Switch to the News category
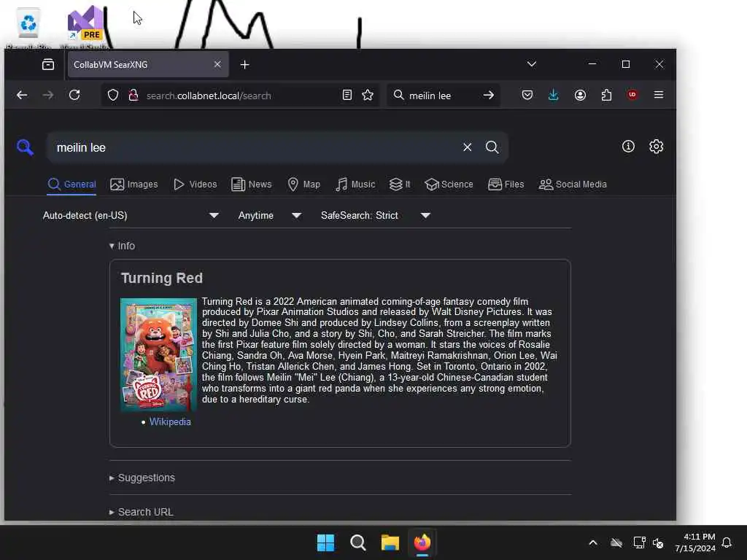 tap(252, 184)
